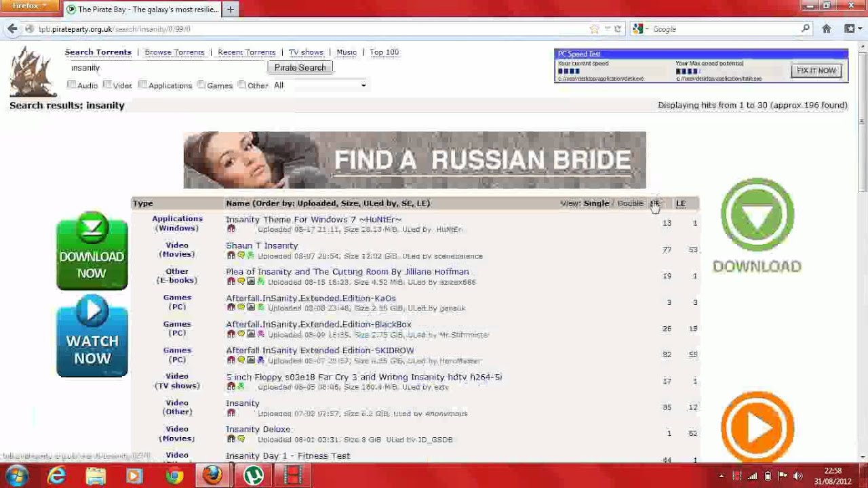Open Windows Media Player from the taskbar
Screen dimensions: 868x488
134,476
